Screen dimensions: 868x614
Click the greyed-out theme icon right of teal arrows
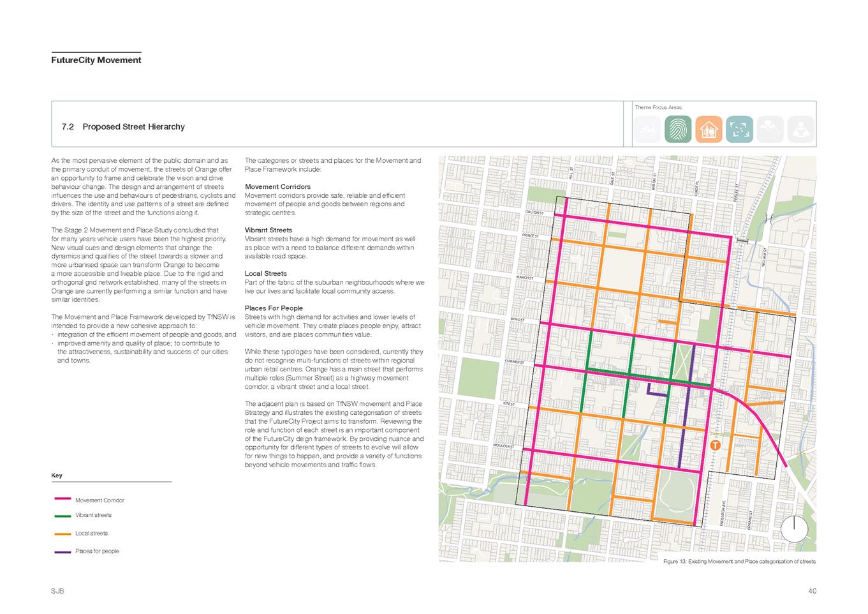(x=770, y=130)
